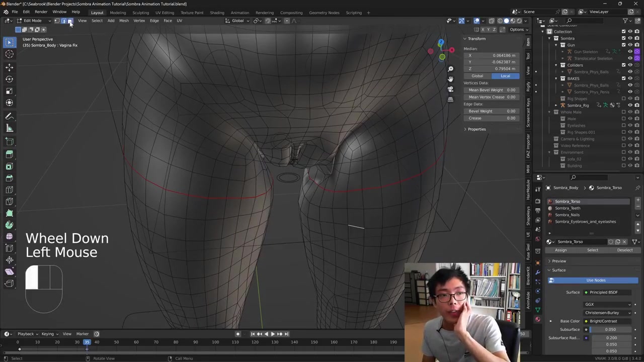Expand the Preview panel
The image size is (644, 362).
pyautogui.click(x=558, y=261)
